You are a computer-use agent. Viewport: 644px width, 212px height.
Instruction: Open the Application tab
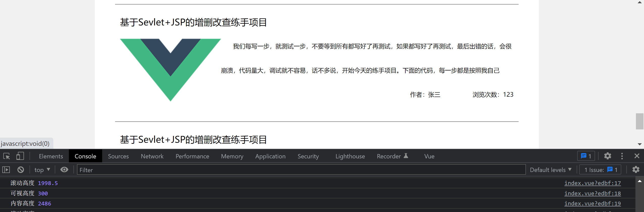pyautogui.click(x=270, y=156)
